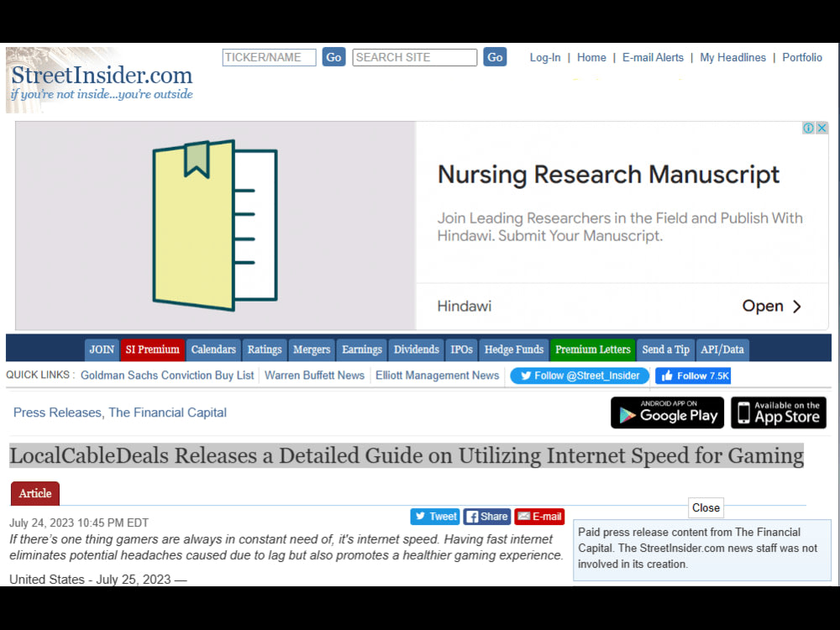This screenshot has width=840, height=630.
Task: Focus the TICKER/NAME input field
Action: pyautogui.click(x=269, y=57)
